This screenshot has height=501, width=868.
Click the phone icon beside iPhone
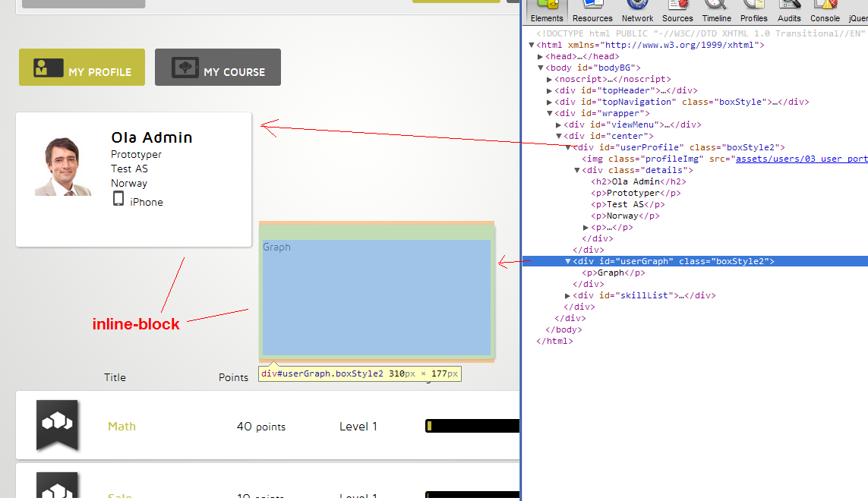pyautogui.click(x=118, y=199)
